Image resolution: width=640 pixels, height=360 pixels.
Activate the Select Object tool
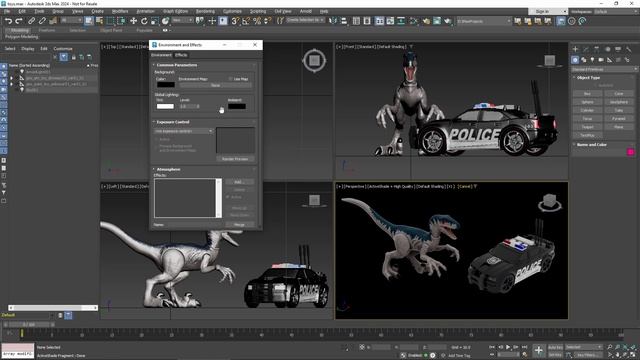[x=89, y=21]
